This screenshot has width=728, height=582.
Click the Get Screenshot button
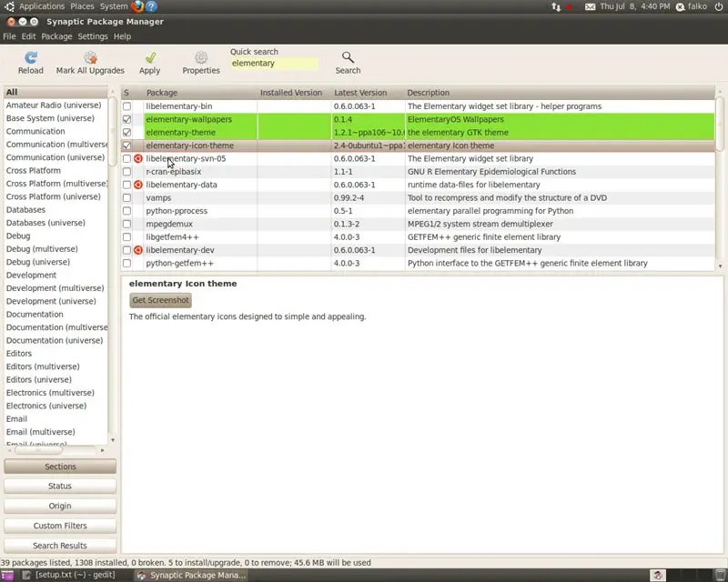point(161,300)
